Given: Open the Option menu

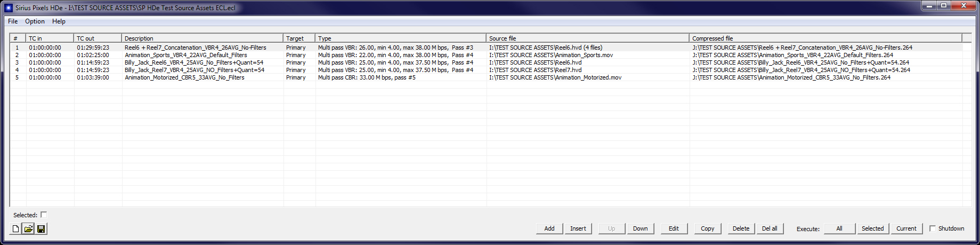Looking at the screenshot, I should 35,21.
